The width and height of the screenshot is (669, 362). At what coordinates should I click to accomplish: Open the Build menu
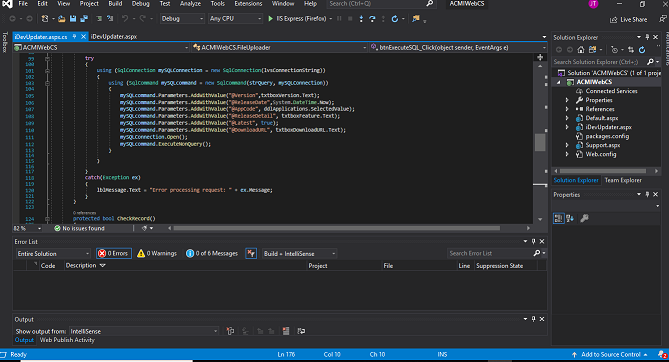pyautogui.click(x=115, y=4)
